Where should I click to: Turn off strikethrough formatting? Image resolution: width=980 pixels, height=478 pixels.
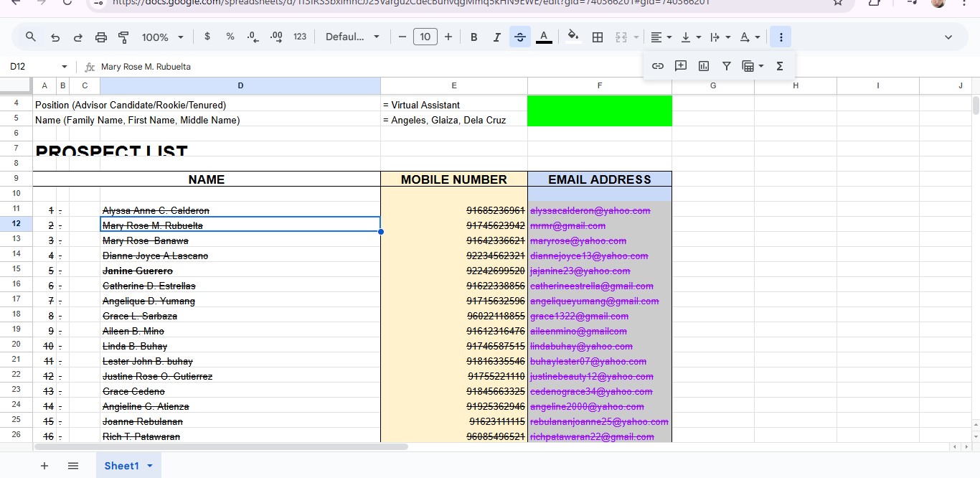pyautogui.click(x=519, y=37)
